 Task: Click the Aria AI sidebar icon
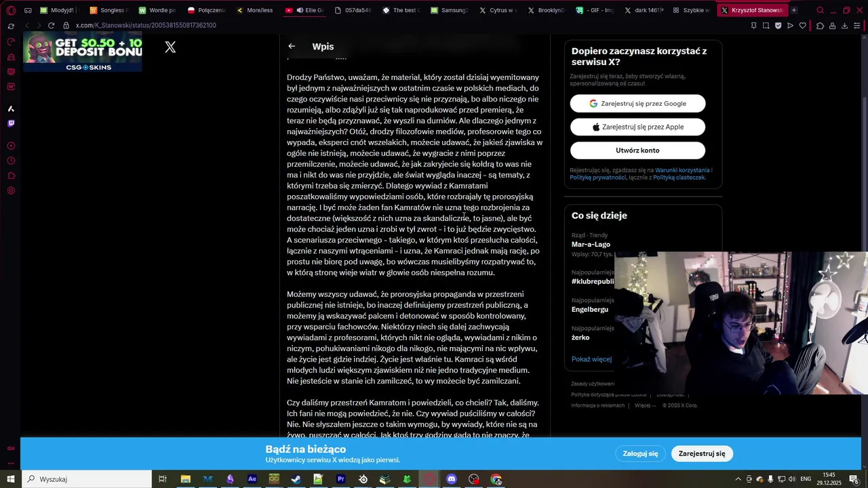coord(11,108)
